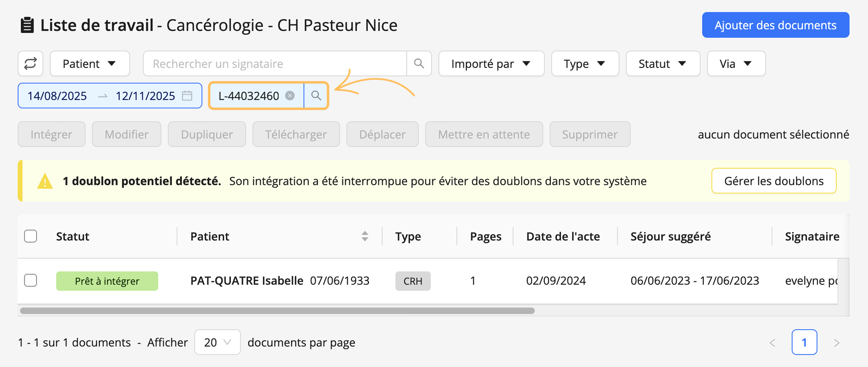Screen dimensions: 868x367
Task: Sort the Patient column with arrows
Action: (365, 236)
